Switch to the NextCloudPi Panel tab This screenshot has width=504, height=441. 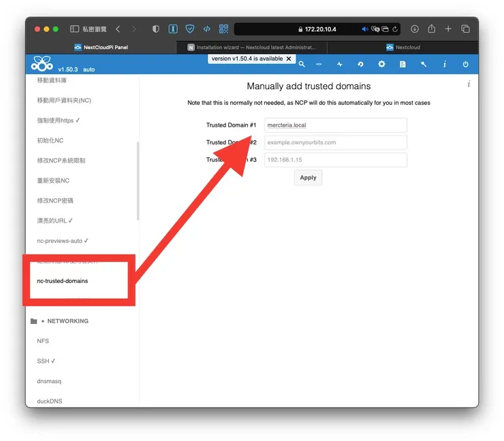101,47
